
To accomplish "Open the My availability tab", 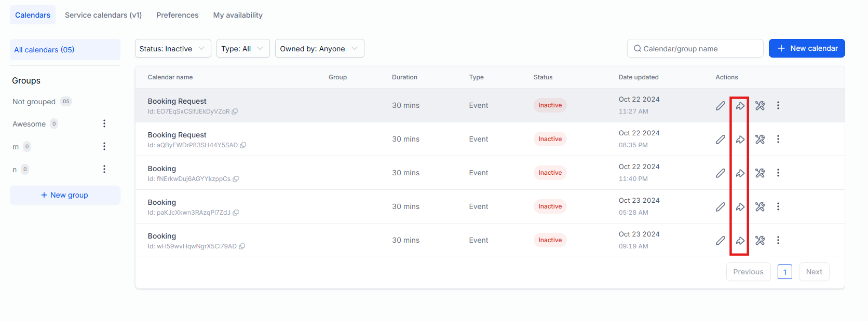I will point(238,15).
